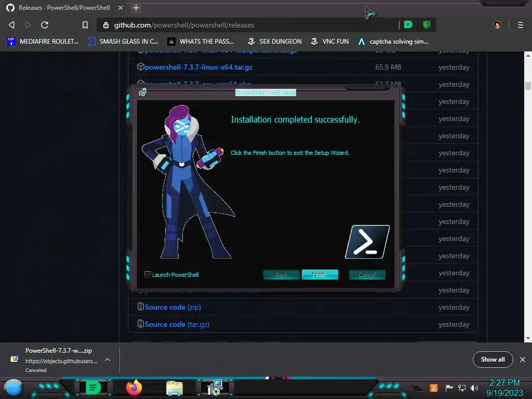The image size is (532, 399).
Task: Open the browser hamburger menu
Action: click(x=521, y=25)
